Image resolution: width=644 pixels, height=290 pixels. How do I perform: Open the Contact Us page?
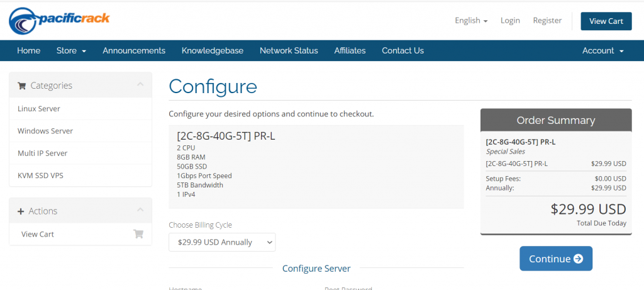(403, 50)
